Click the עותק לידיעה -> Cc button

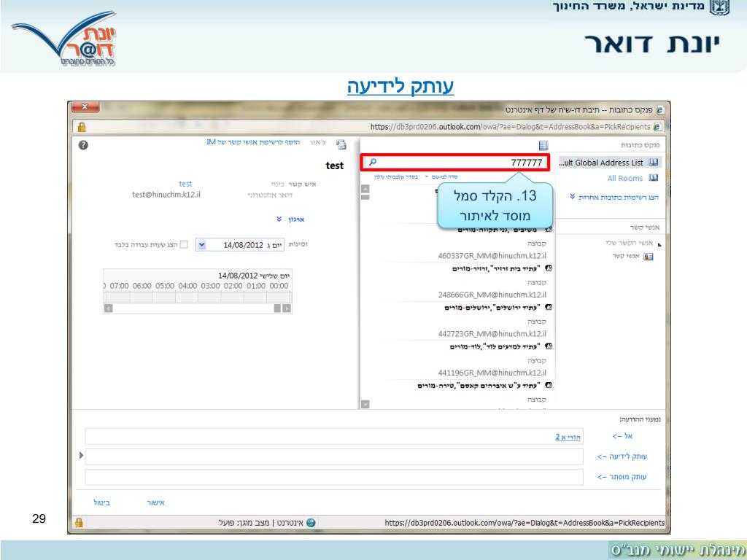click(x=622, y=456)
